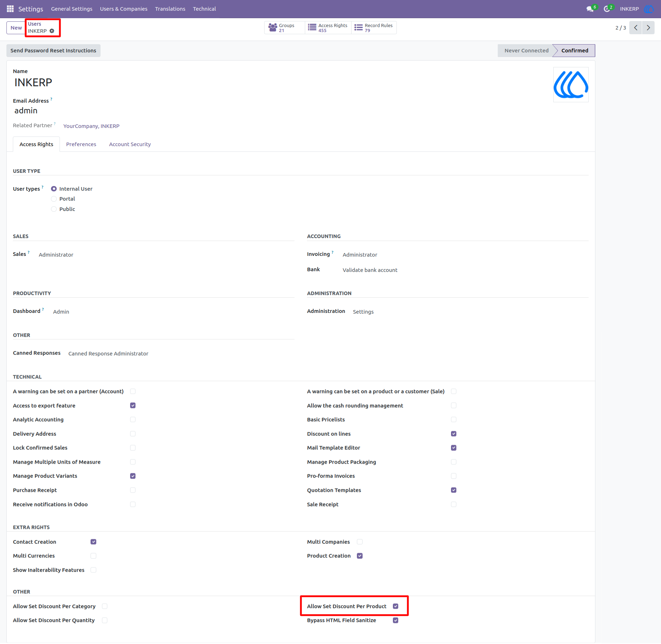Toggle Allow Set Discount Per Product

click(x=396, y=606)
